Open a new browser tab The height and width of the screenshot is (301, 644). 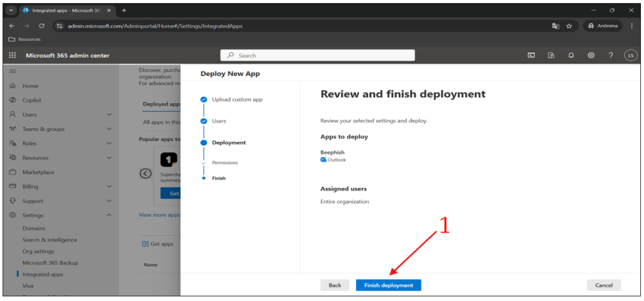point(124,10)
